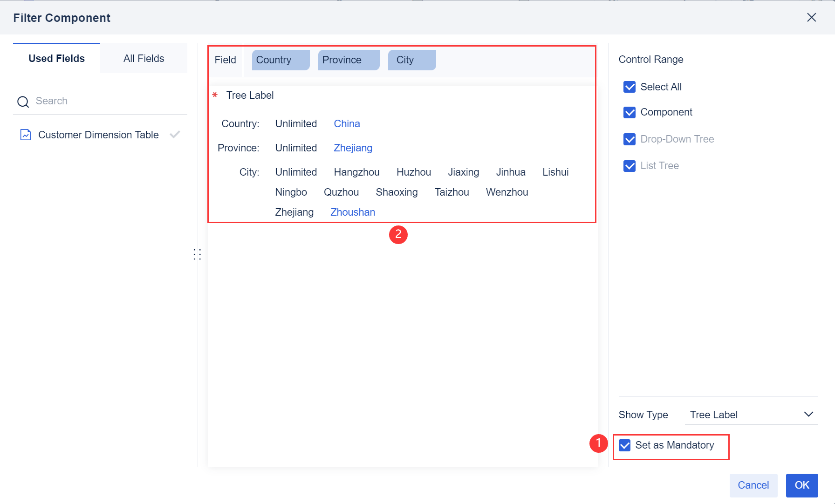This screenshot has height=504, width=835.
Task: Select the Province field chip
Action: point(348,60)
